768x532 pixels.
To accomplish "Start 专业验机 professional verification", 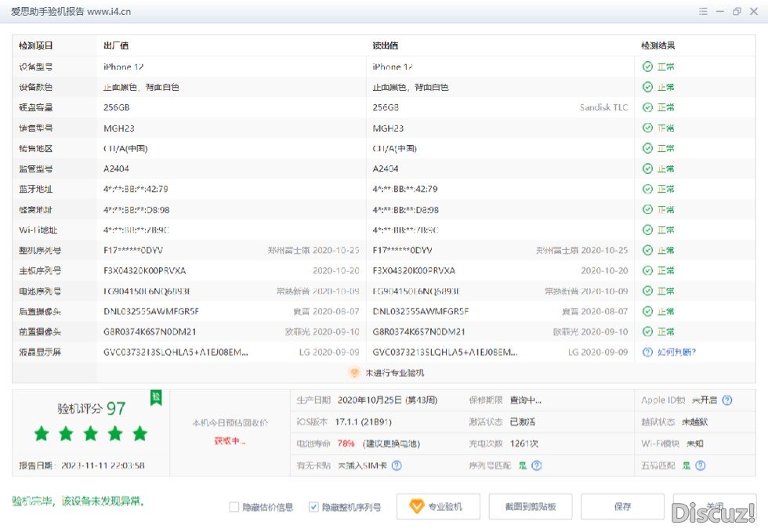I will [x=438, y=506].
